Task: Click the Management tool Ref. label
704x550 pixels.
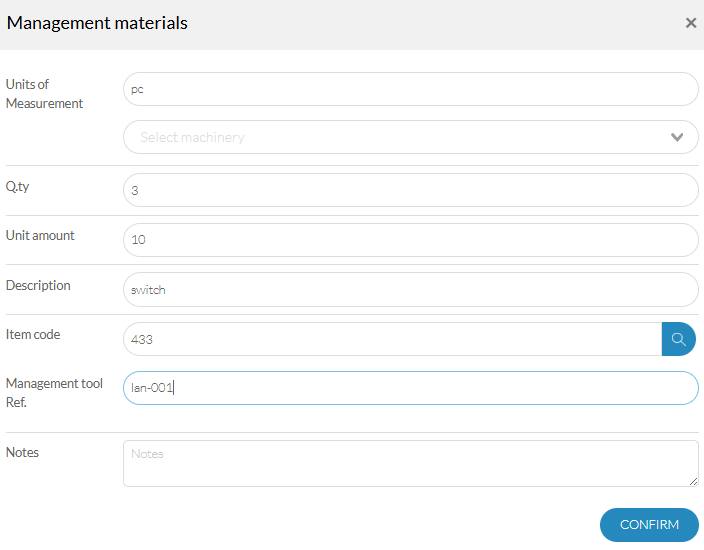Action: click(x=54, y=393)
